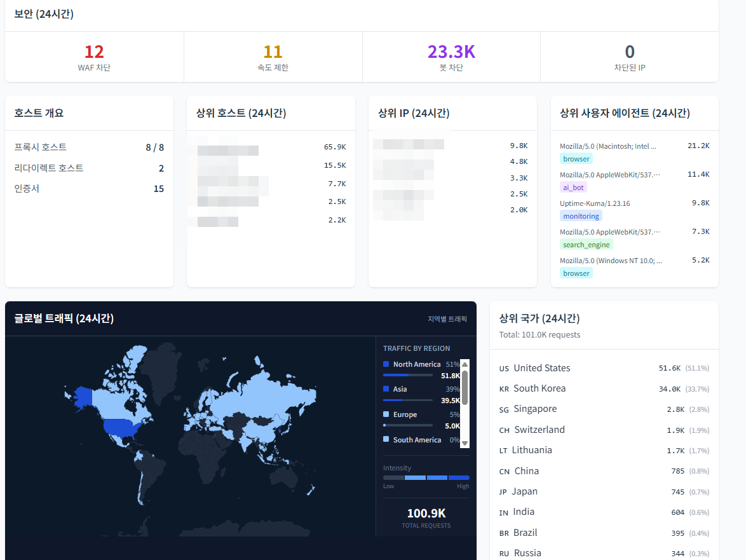Click the Asia legend color square
This screenshot has height=560, width=746.
coord(386,388)
